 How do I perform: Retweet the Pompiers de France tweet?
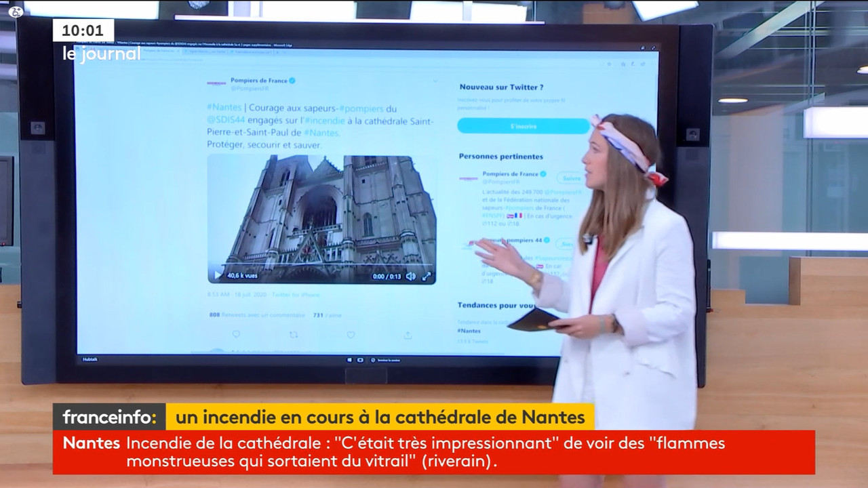294,334
